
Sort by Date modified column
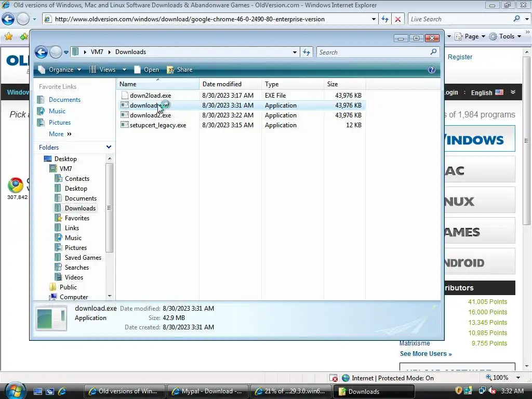(x=230, y=84)
